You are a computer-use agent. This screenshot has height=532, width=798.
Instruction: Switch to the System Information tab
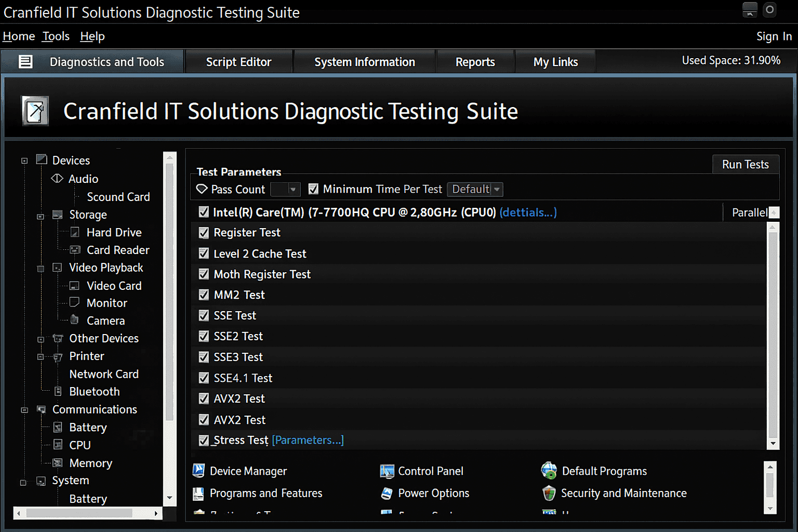pyautogui.click(x=365, y=62)
